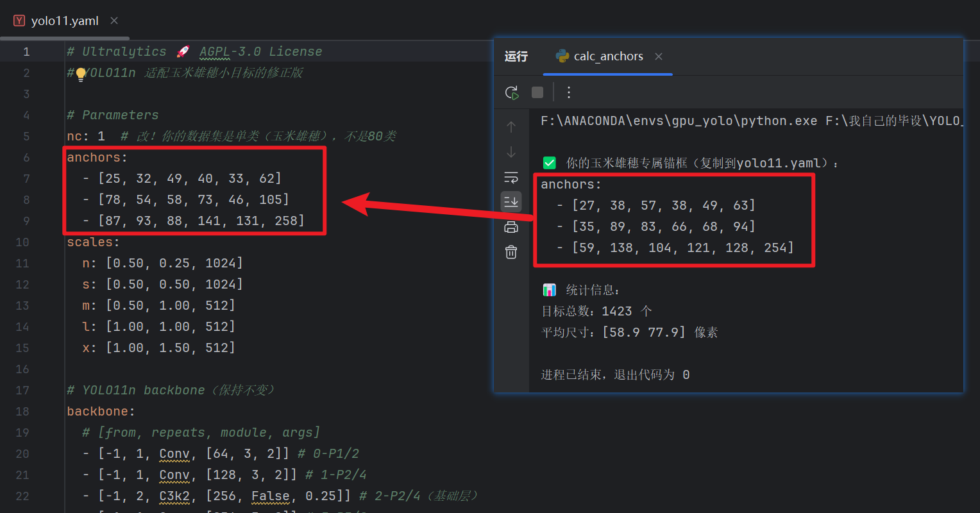Toggle soft-wrap in the run console
Screen dimensions: 980x513
(511, 177)
